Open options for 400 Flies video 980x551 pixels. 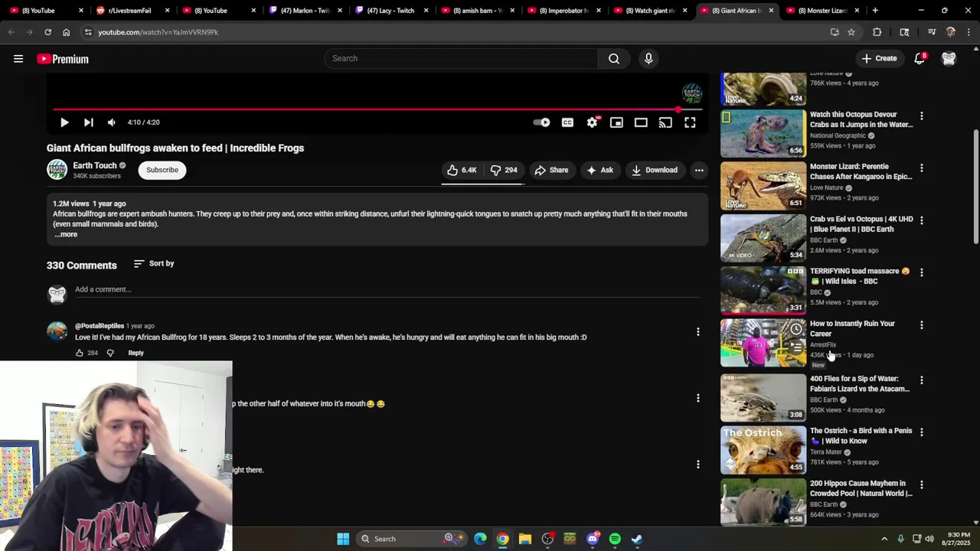coord(921,380)
